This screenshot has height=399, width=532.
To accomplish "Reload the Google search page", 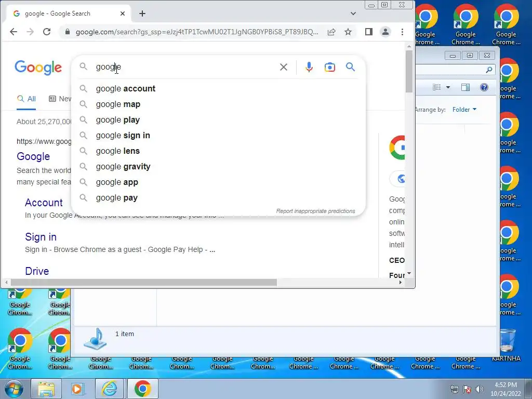I will pos(47,32).
